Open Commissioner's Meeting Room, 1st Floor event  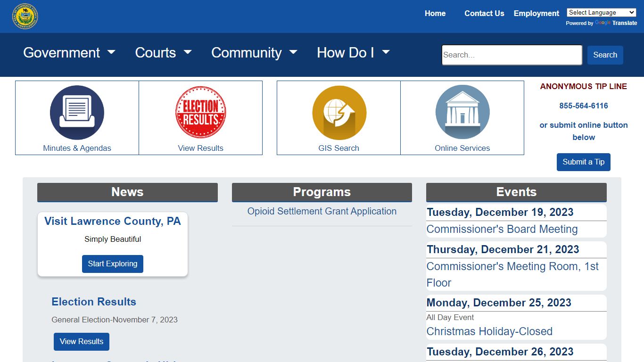tap(513, 275)
